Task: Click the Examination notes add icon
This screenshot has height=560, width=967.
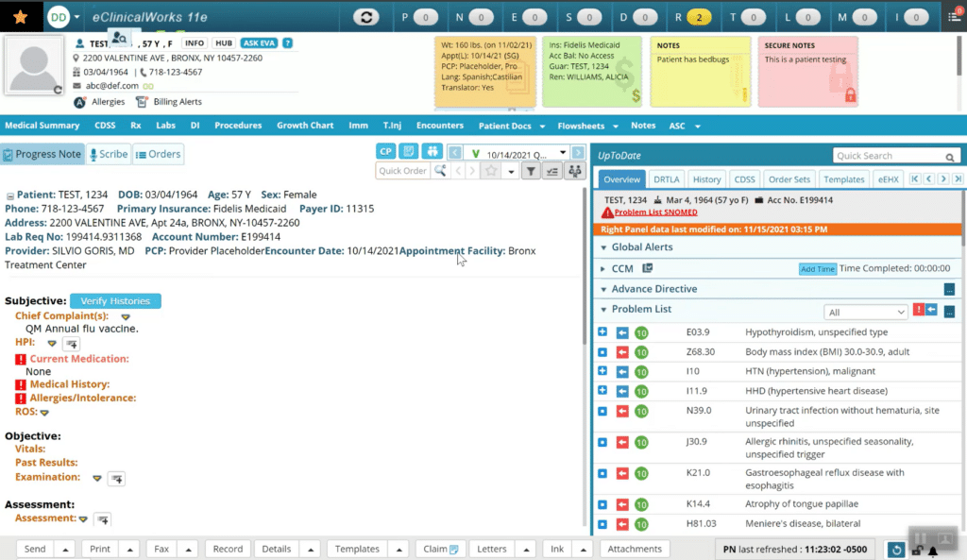Action: pyautogui.click(x=116, y=479)
